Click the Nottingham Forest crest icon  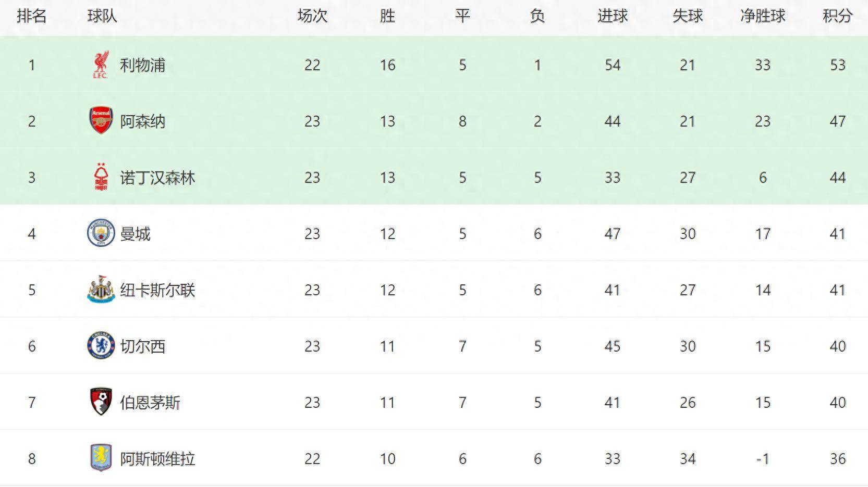(x=101, y=178)
